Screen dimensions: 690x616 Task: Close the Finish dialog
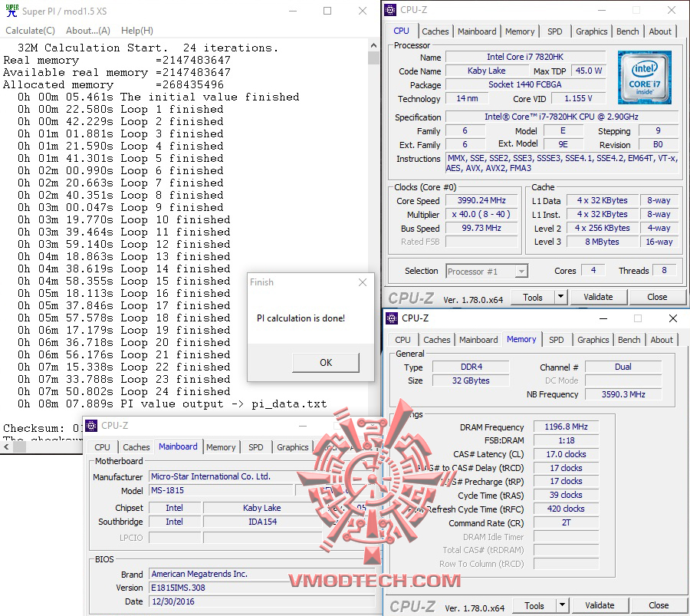click(x=363, y=282)
